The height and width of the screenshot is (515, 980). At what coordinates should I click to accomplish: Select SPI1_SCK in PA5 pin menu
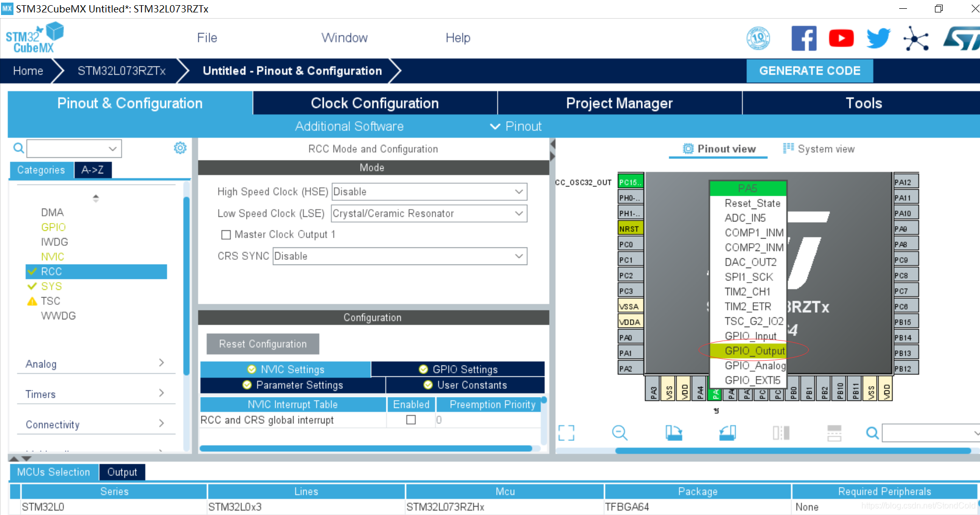click(748, 277)
